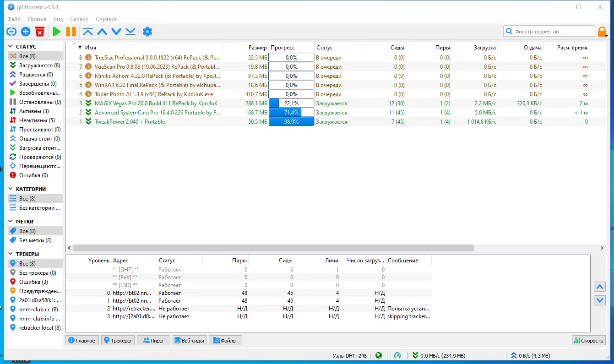This screenshot has width=614, height=364.
Task: Expand the КАТЕГОРИИ section header
Action: [11, 189]
